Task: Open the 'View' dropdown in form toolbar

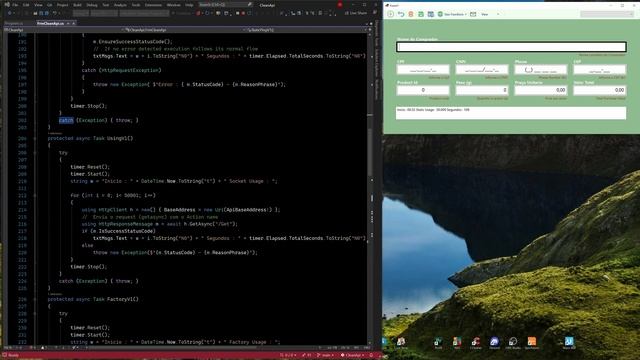Action: [x=490, y=14]
